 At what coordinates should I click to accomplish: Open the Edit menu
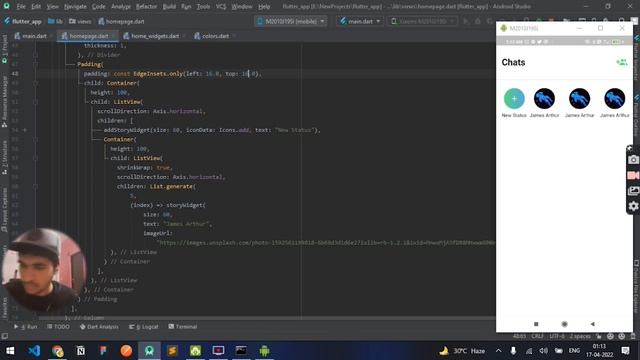[36, 7]
